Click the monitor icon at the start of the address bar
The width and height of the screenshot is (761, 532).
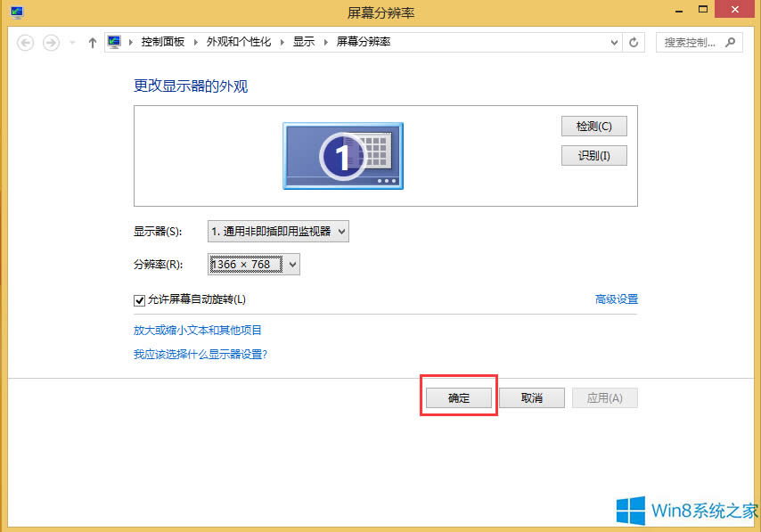click(x=113, y=41)
